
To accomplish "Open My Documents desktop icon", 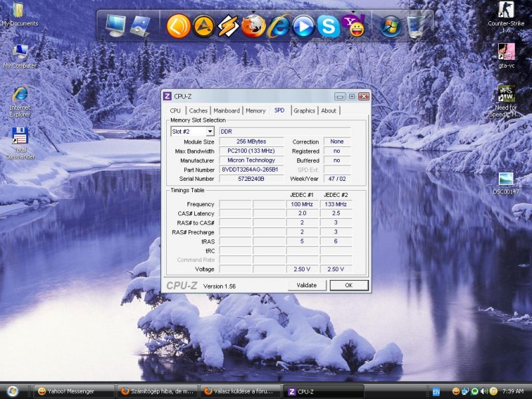I will coord(19,13).
